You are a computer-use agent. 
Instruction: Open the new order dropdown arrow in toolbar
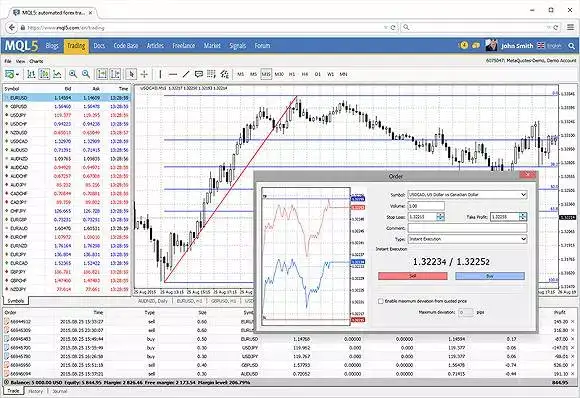(17, 75)
